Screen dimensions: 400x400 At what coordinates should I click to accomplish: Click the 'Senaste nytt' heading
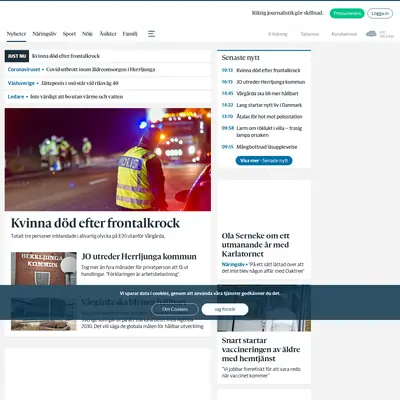point(241,58)
